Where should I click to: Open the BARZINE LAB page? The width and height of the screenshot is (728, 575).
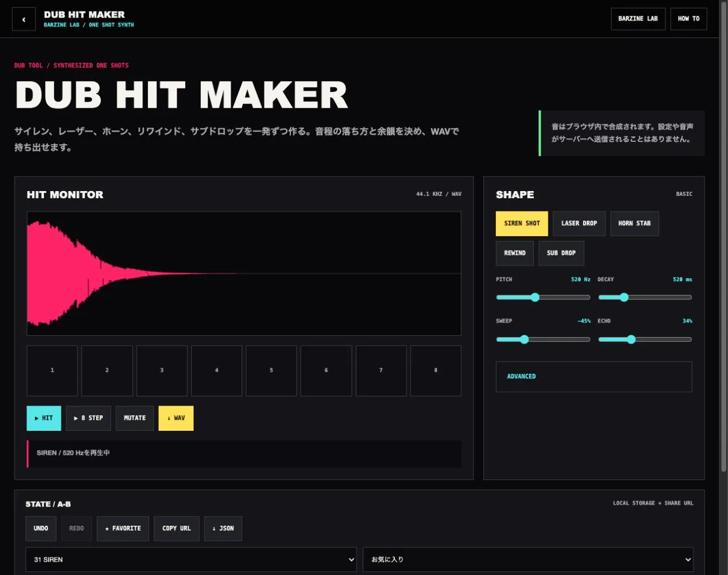(x=638, y=19)
